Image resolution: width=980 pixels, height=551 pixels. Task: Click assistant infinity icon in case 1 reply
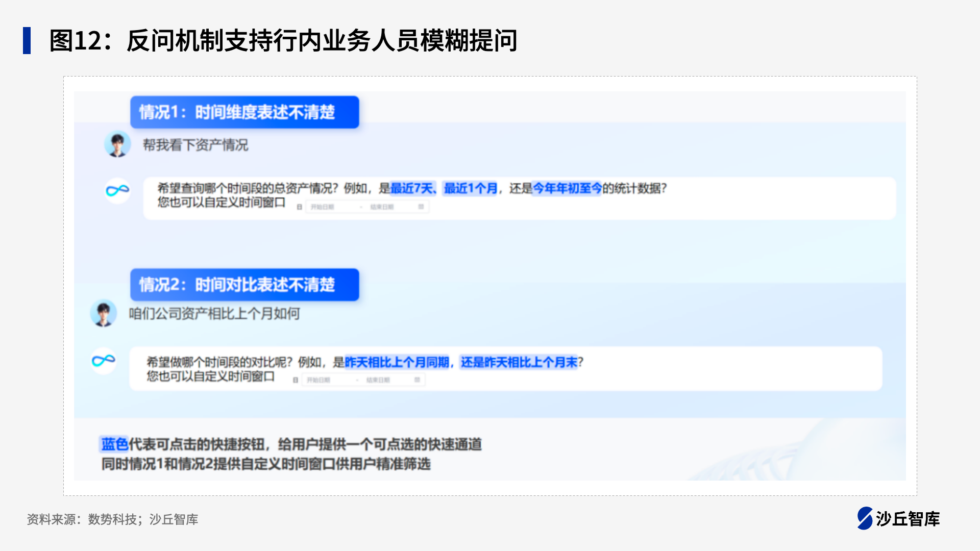click(117, 191)
